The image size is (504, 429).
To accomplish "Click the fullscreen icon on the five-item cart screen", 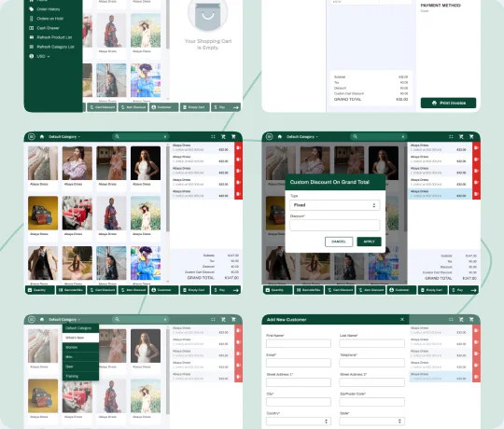I will 213,137.
